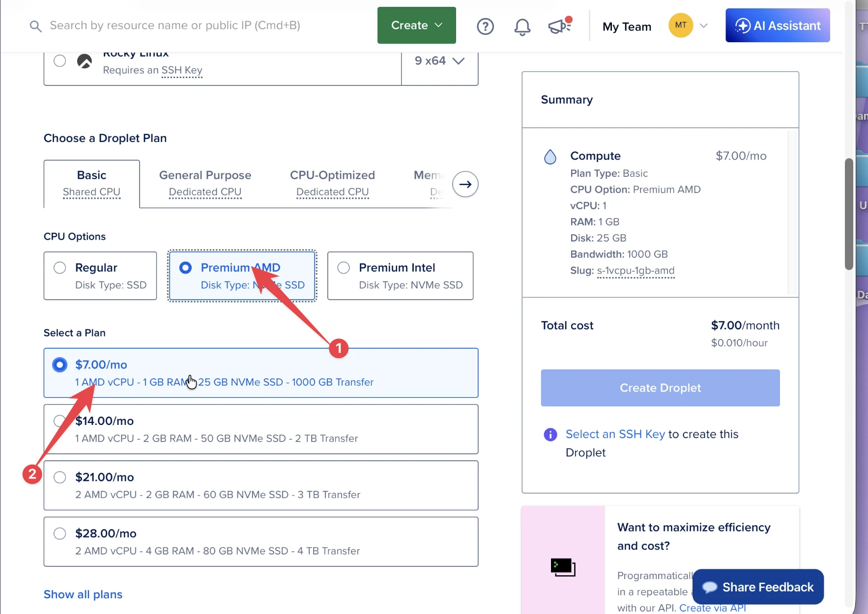The height and width of the screenshot is (614, 868).
Task: Follow the Select an SSH Key link
Action: coord(615,434)
